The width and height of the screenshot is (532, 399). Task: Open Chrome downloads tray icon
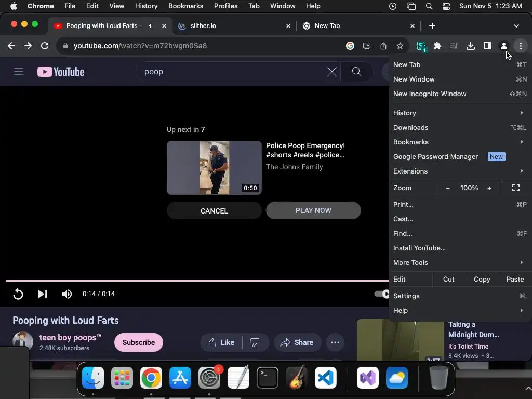tap(471, 46)
